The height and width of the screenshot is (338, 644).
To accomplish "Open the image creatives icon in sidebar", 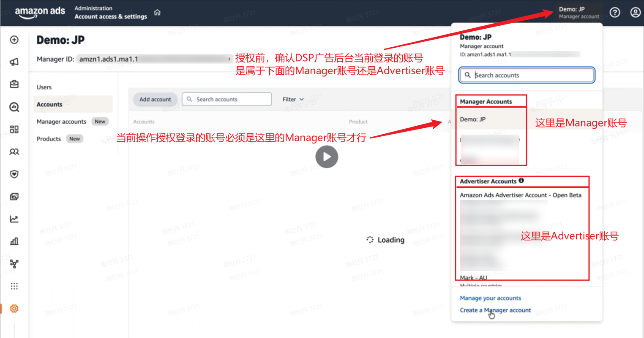I will coord(14,196).
